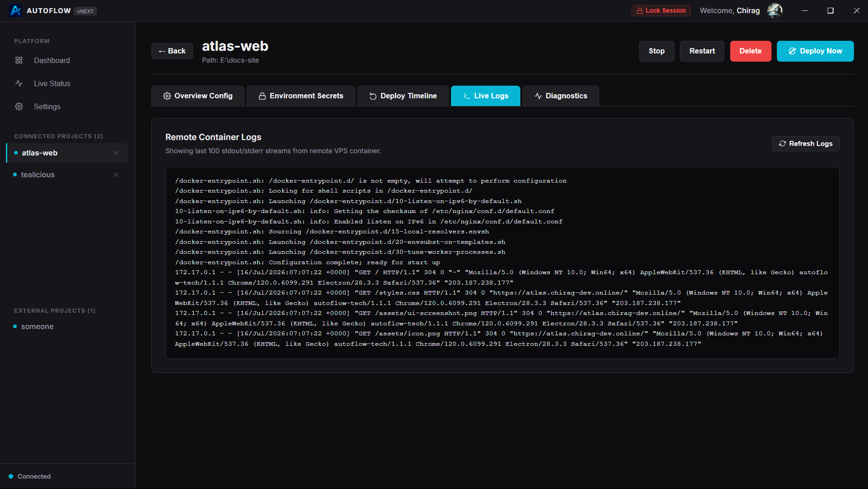Click the Connected status dot
868x489 pixels.
coord(11,476)
